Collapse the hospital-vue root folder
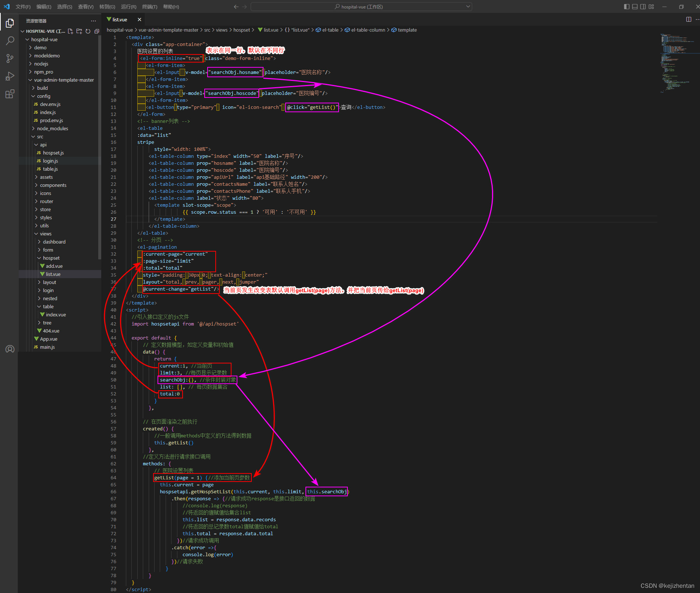 point(44,39)
